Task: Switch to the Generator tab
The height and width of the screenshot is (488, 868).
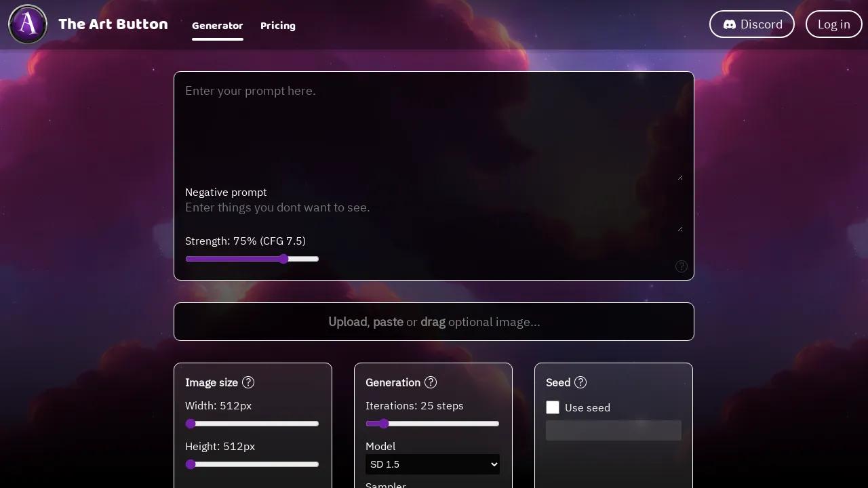Action: point(218,26)
